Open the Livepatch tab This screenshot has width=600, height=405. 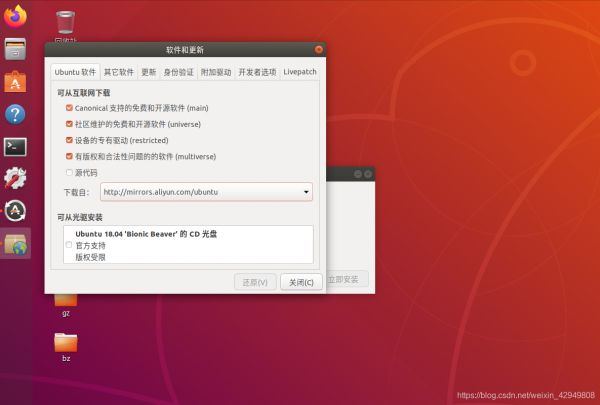[x=300, y=72]
